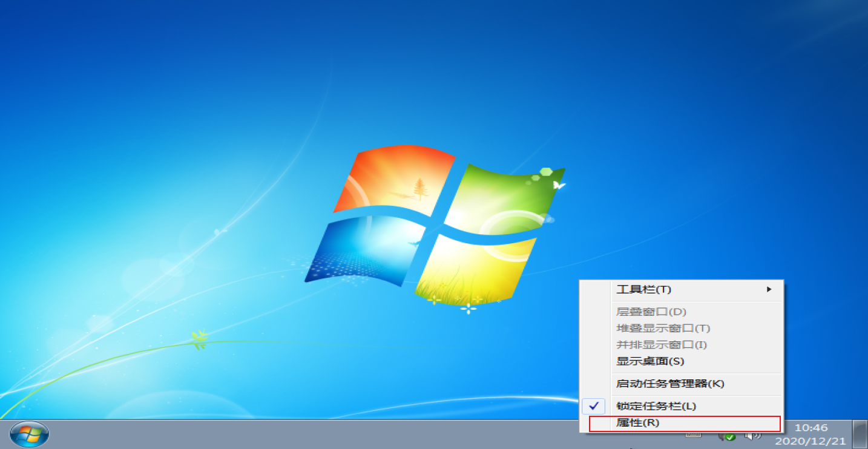Open the Windows Start menu orb
This screenshot has width=868, height=449.
(29, 434)
